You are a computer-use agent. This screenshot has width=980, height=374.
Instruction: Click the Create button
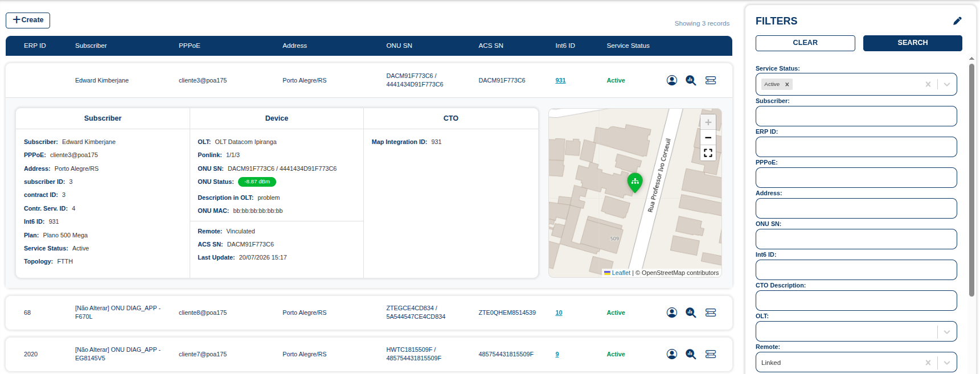(28, 20)
